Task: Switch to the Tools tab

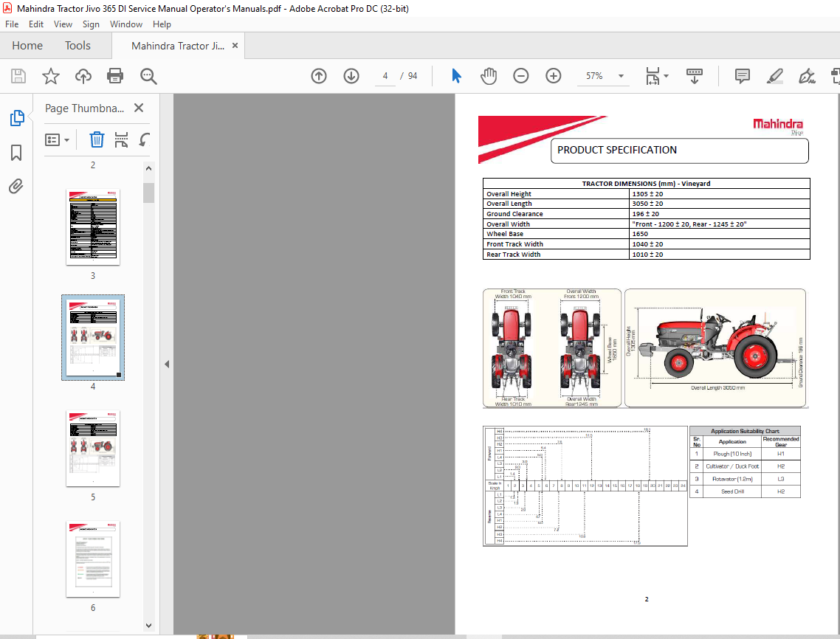Action: pos(78,46)
